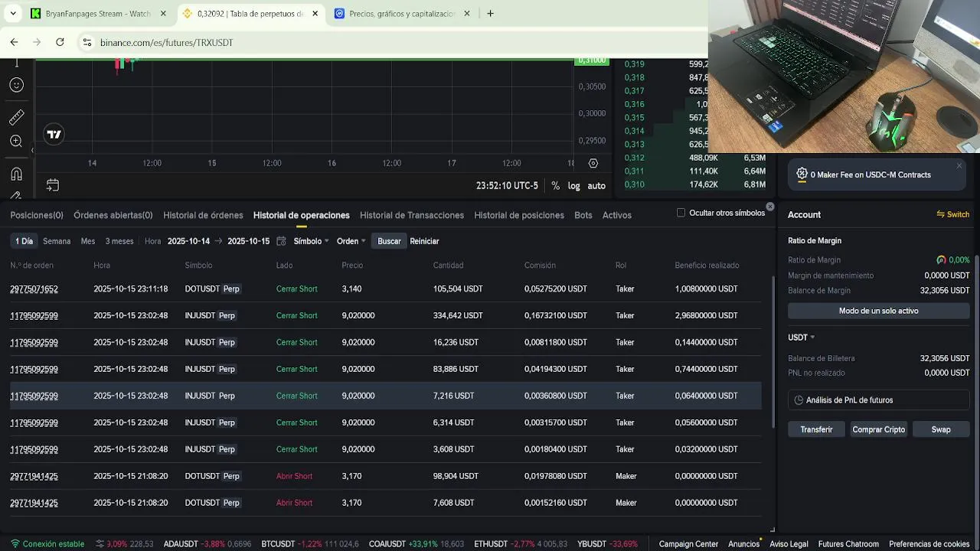Expand the Orden filter dropdown
Screen dimensions: 980x551
(351, 241)
